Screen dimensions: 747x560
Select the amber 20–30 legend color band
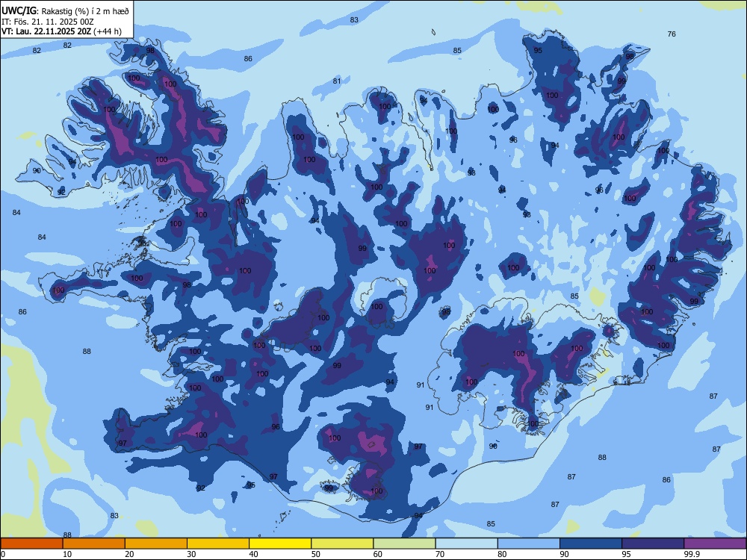point(156,544)
